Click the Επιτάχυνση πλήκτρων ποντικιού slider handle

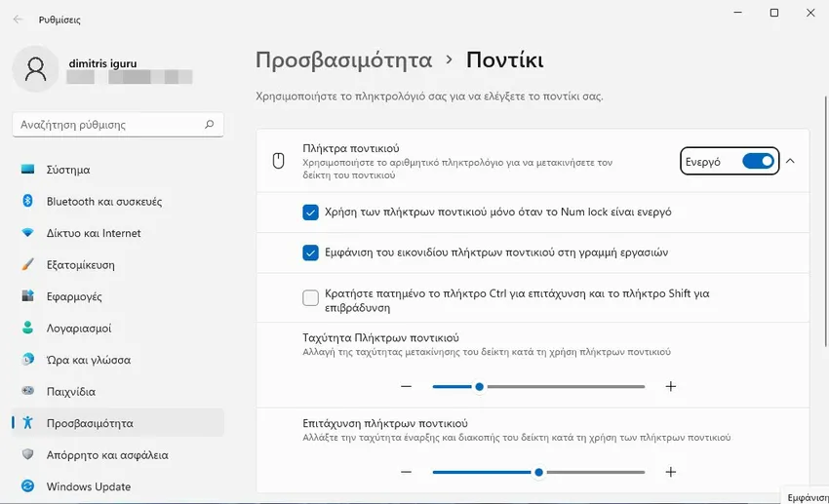click(x=538, y=472)
